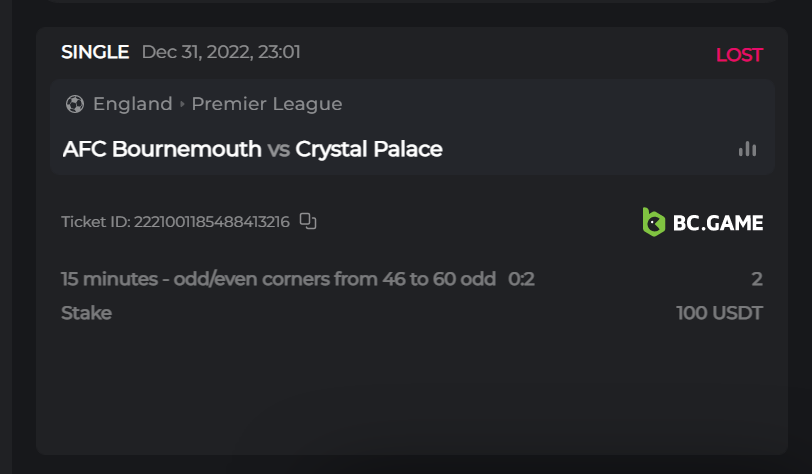812x474 pixels.
Task: Click the soccer ball sport icon
Action: pos(74,104)
